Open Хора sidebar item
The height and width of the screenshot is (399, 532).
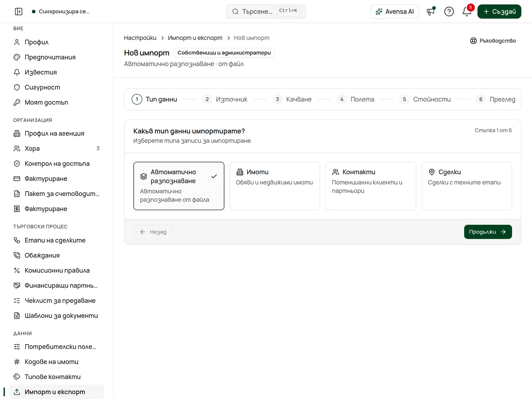(x=57, y=149)
